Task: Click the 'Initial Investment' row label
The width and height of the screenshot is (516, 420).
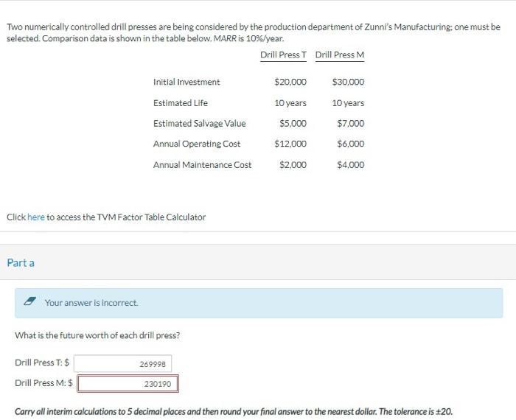Action: [x=186, y=82]
